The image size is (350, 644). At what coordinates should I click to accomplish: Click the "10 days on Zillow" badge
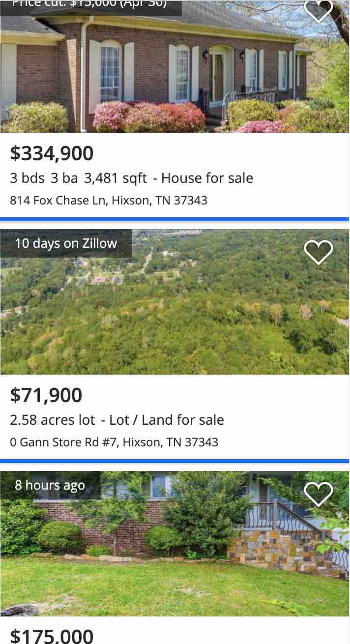(x=66, y=243)
